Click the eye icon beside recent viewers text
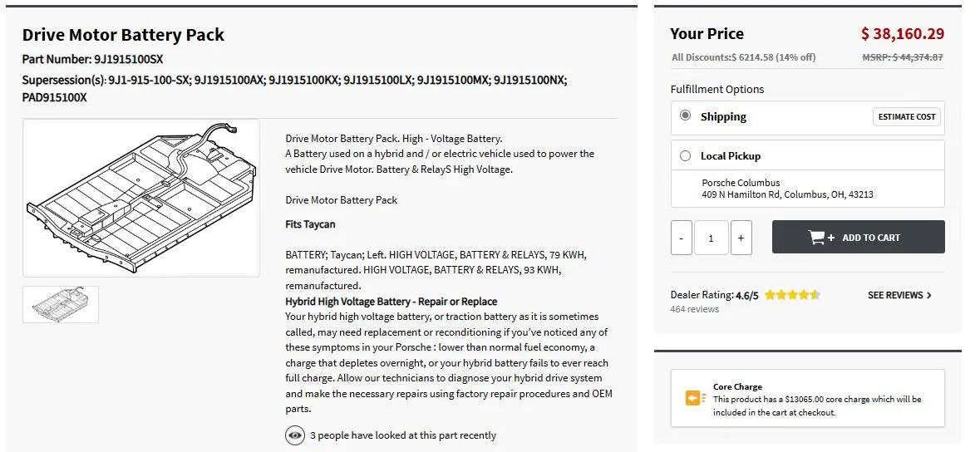The width and height of the screenshot is (980, 452). 295,435
